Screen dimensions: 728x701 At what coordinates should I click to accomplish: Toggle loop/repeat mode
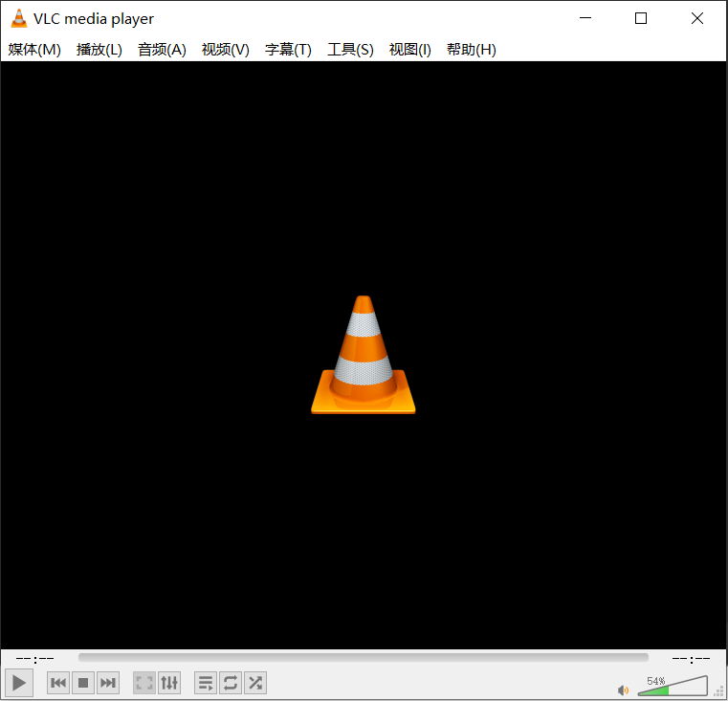click(x=231, y=683)
